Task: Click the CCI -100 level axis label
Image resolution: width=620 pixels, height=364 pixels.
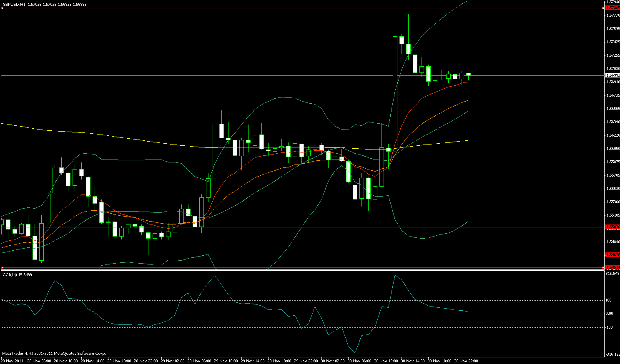Action: [609, 327]
